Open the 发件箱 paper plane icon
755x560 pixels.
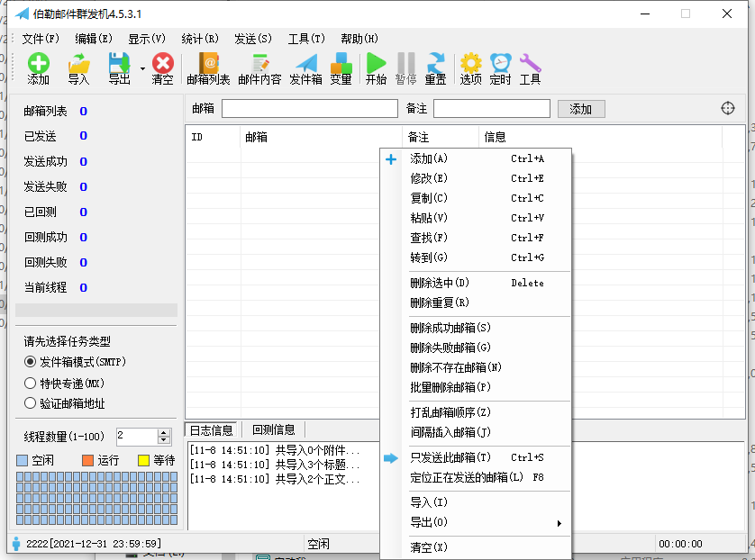(x=305, y=68)
